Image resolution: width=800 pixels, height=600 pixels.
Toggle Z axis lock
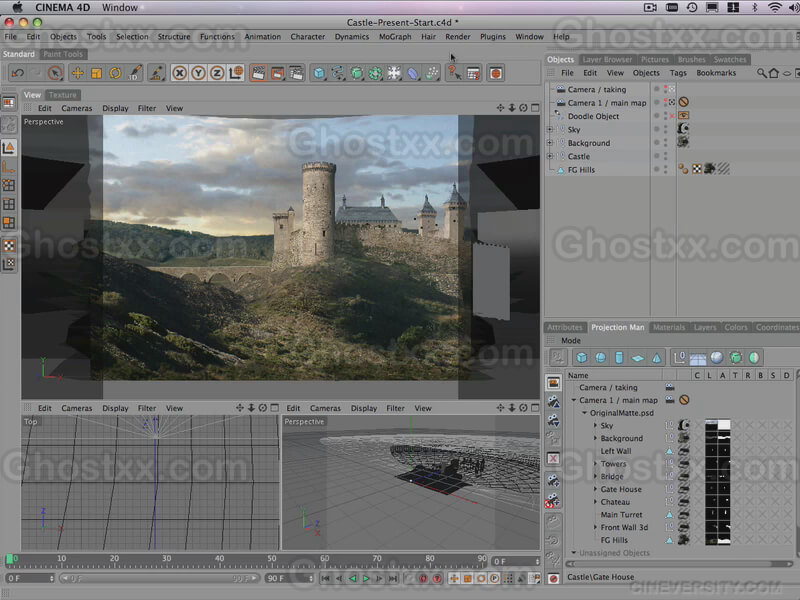coord(217,73)
